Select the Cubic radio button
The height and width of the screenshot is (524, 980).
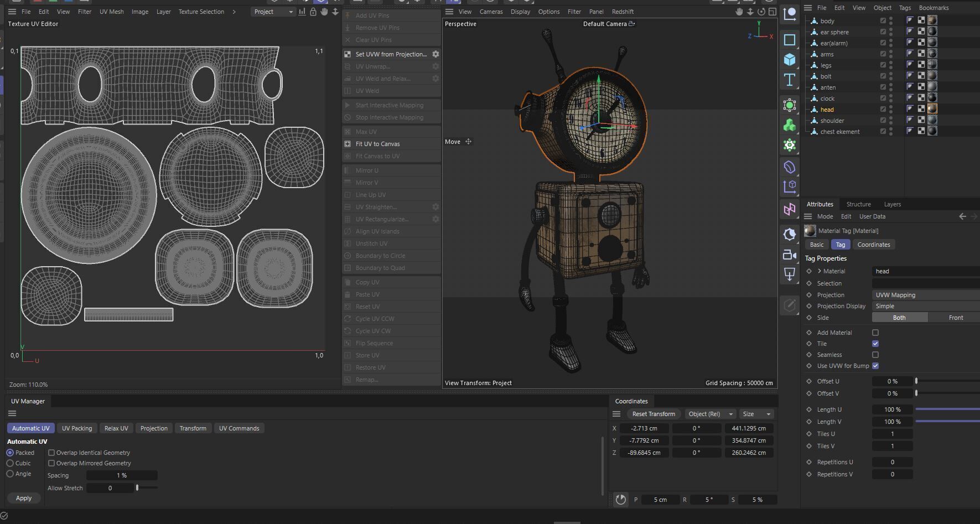(10, 463)
